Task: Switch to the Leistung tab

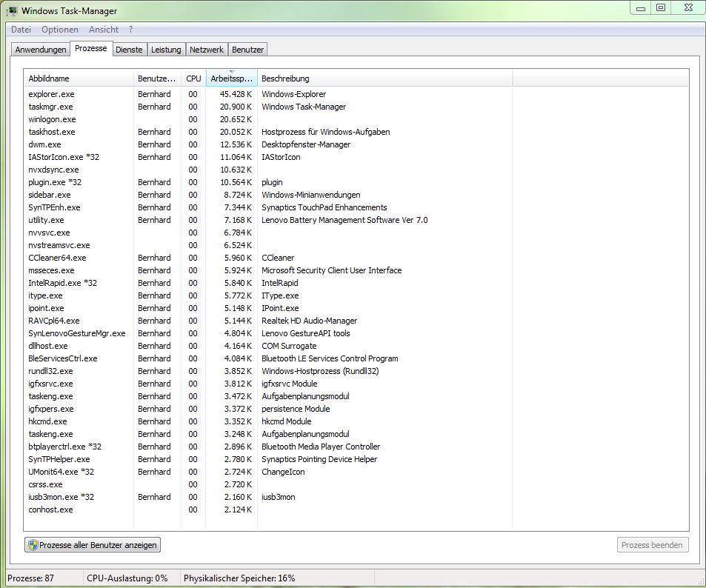Action: [x=166, y=50]
